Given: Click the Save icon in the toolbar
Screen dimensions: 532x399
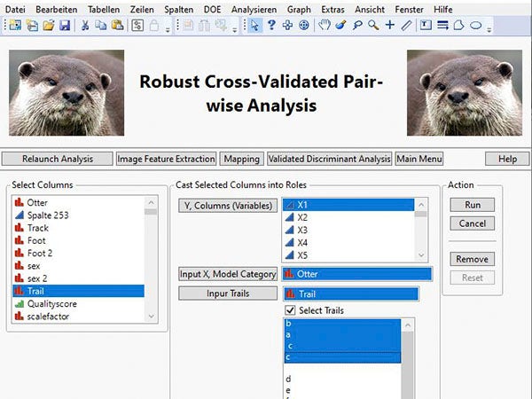Looking at the screenshot, I should pos(65,26).
